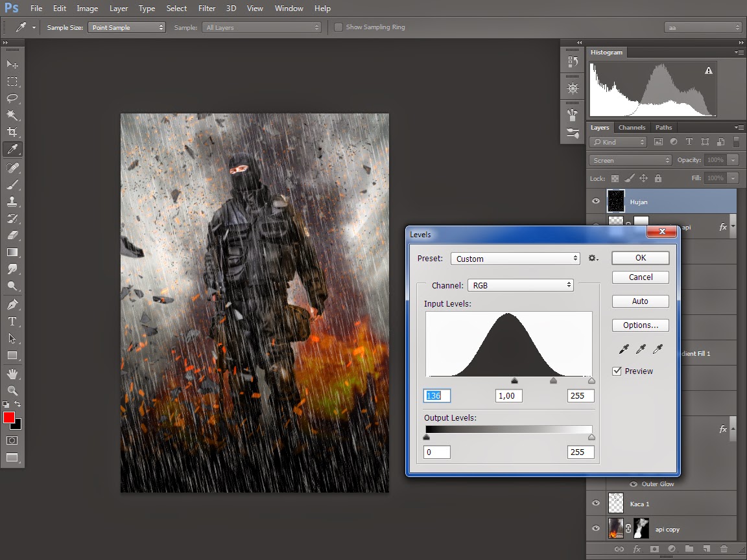Select the Pen tool
Viewport: 747px width, 560px height.
pos(12,305)
